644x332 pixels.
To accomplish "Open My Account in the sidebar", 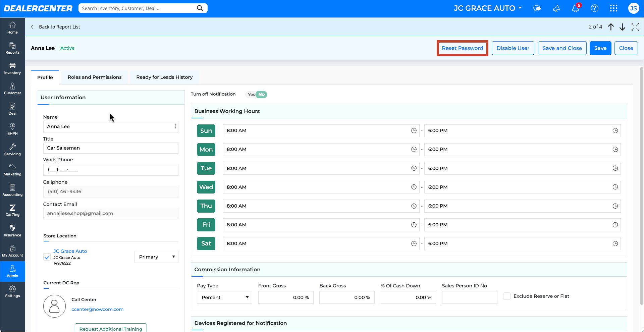I will [12, 251].
